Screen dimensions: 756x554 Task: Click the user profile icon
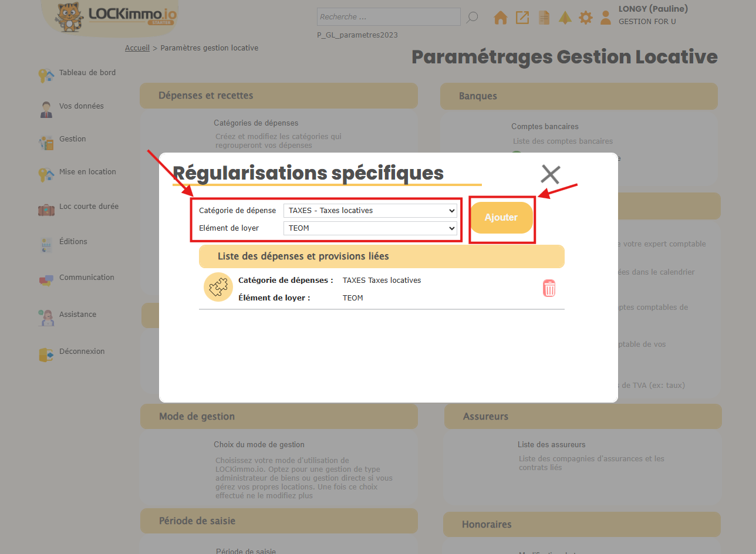pyautogui.click(x=606, y=18)
